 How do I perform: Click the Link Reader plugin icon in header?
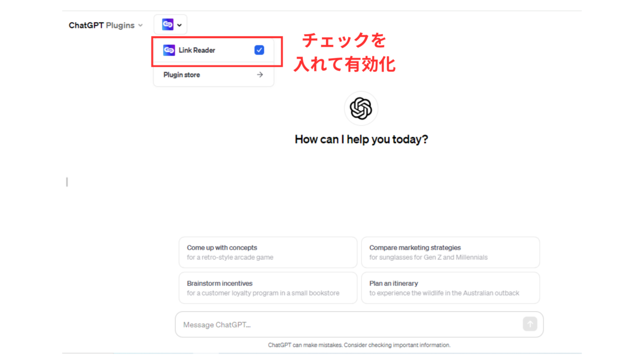(168, 25)
